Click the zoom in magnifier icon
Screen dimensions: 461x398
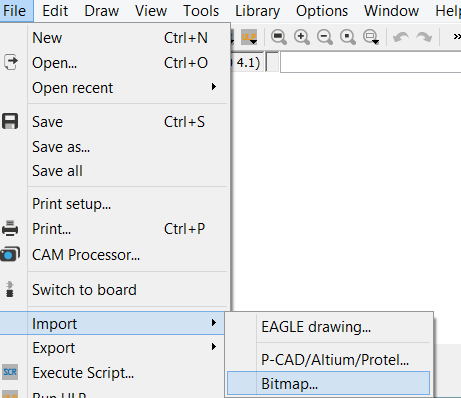(x=302, y=37)
